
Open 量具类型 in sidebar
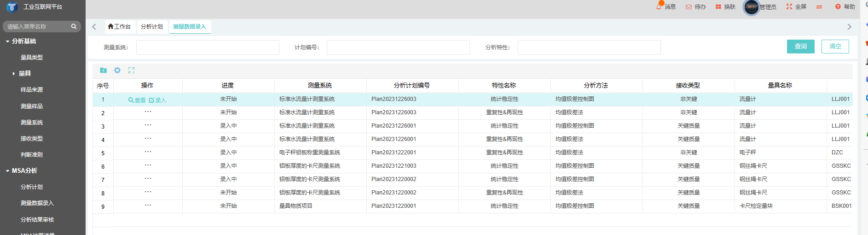[x=32, y=57]
